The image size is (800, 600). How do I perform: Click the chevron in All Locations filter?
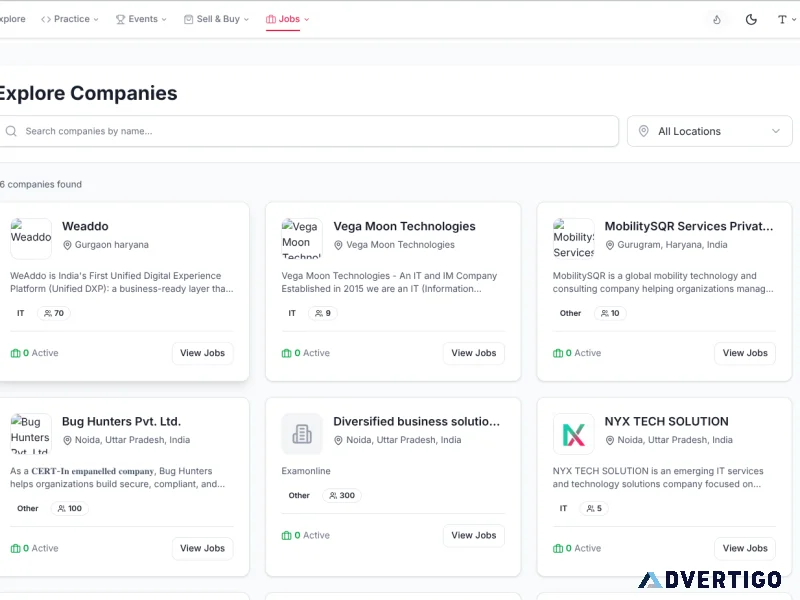776,131
